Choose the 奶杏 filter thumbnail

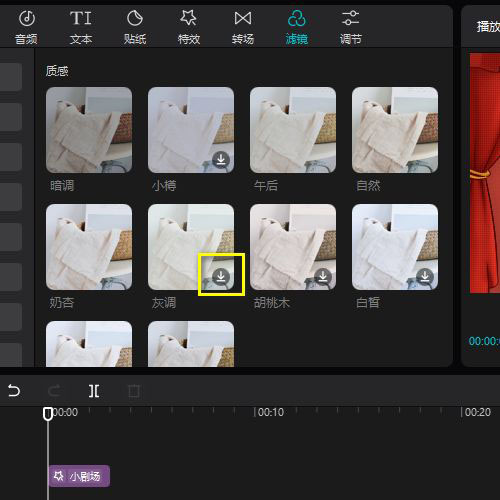coord(89,247)
